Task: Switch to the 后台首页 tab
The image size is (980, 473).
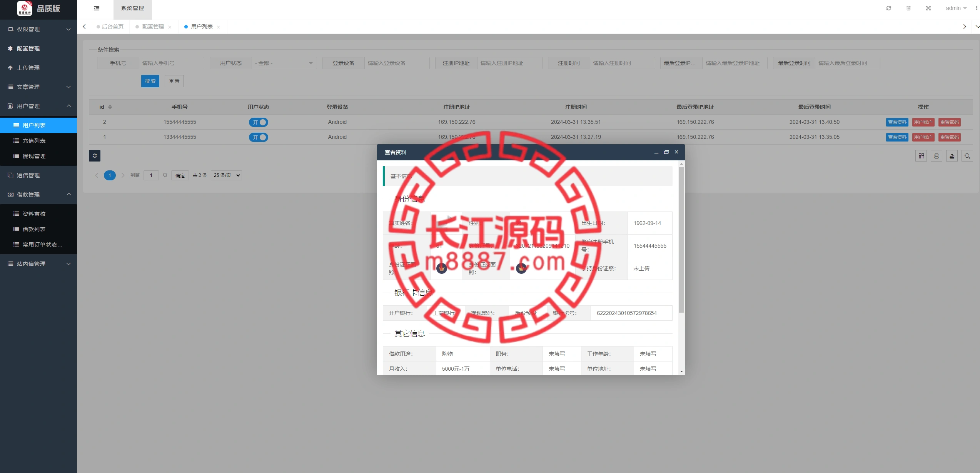Action: tap(110, 27)
